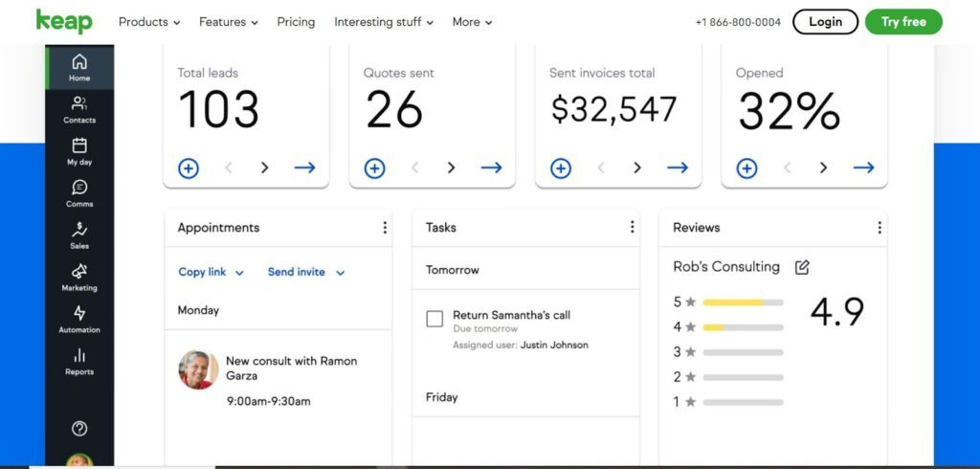Open the Features navigation menu
The height and width of the screenshot is (469, 980).
coord(228,22)
